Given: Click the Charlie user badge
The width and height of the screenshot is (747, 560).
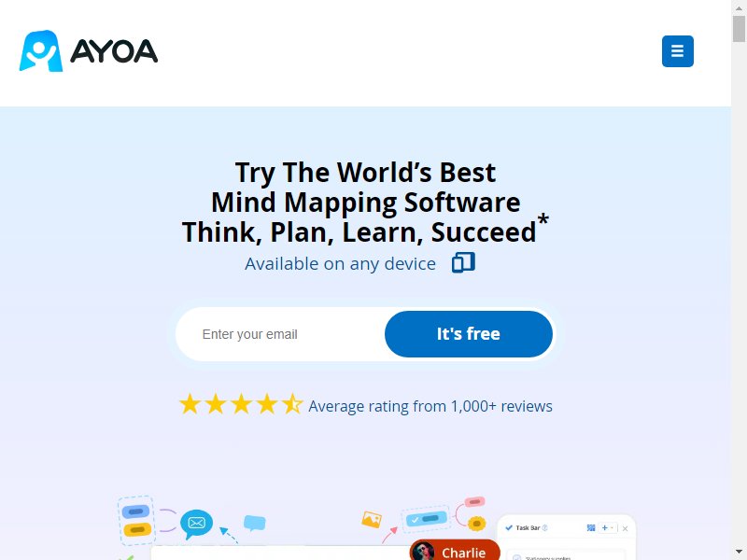Looking at the screenshot, I should [455, 550].
